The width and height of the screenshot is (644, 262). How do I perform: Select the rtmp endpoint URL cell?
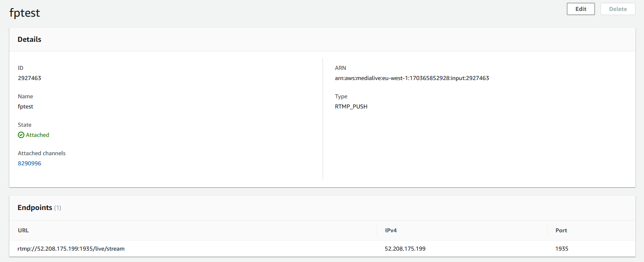point(71,249)
